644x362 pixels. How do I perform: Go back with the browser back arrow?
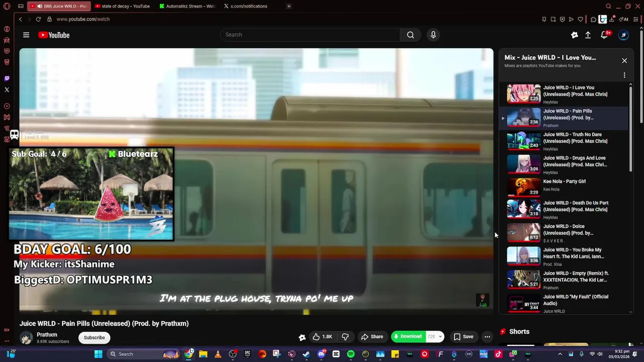click(x=20, y=19)
